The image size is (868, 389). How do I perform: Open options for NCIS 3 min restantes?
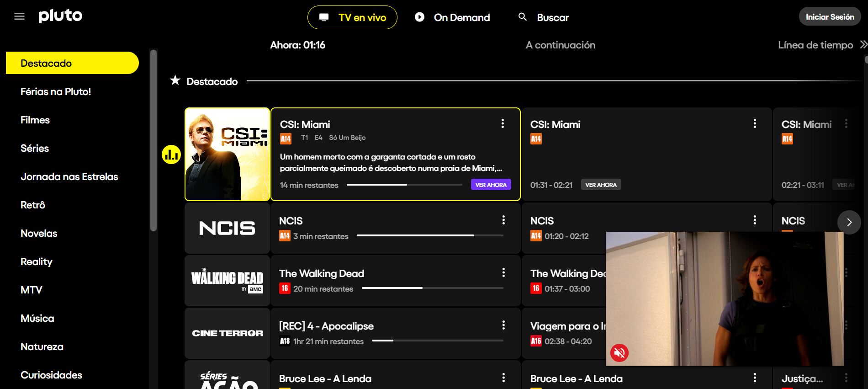pos(503,220)
